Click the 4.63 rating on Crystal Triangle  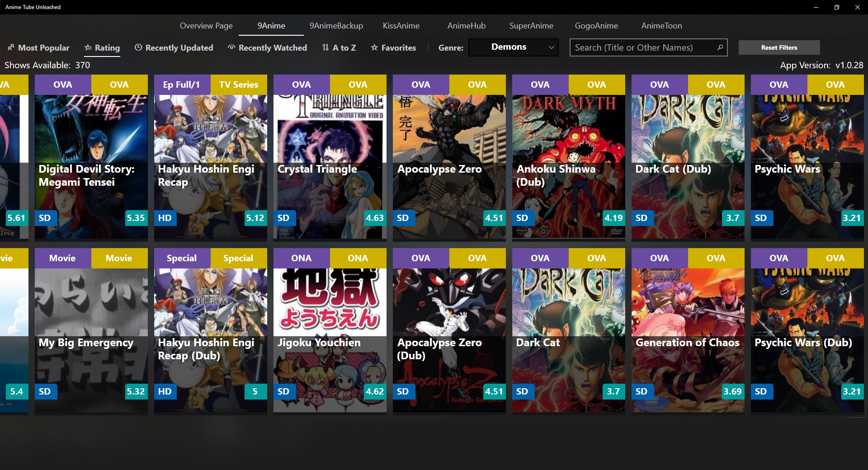click(374, 218)
